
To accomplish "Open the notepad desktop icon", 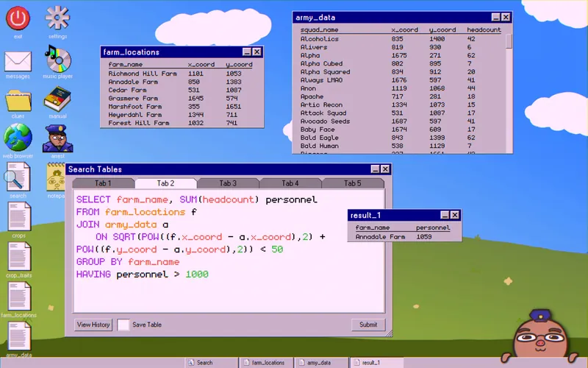I will point(57,177).
